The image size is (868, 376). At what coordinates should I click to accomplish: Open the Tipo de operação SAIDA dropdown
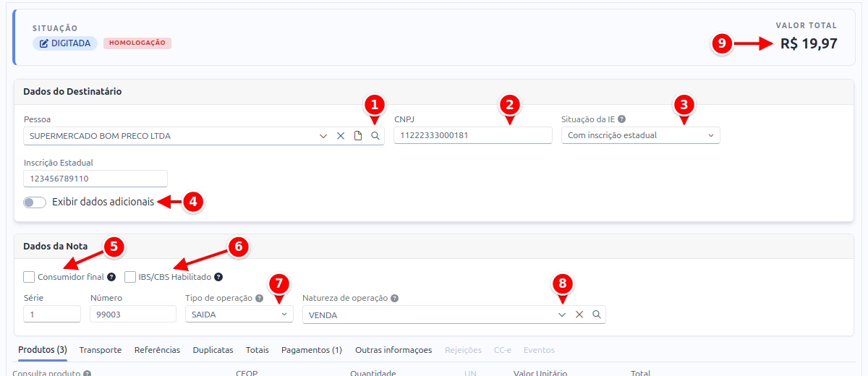pyautogui.click(x=239, y=315)
